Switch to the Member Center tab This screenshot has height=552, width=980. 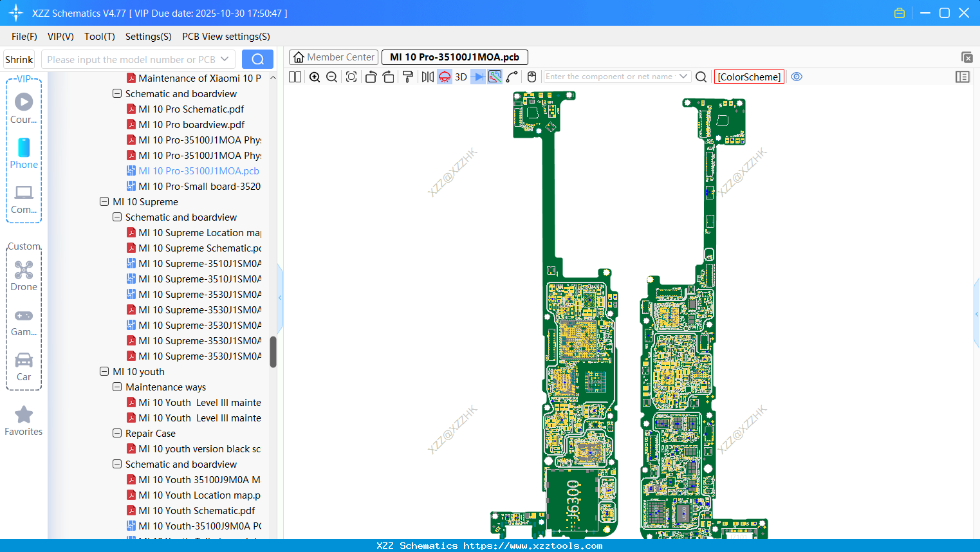[334, 57]
